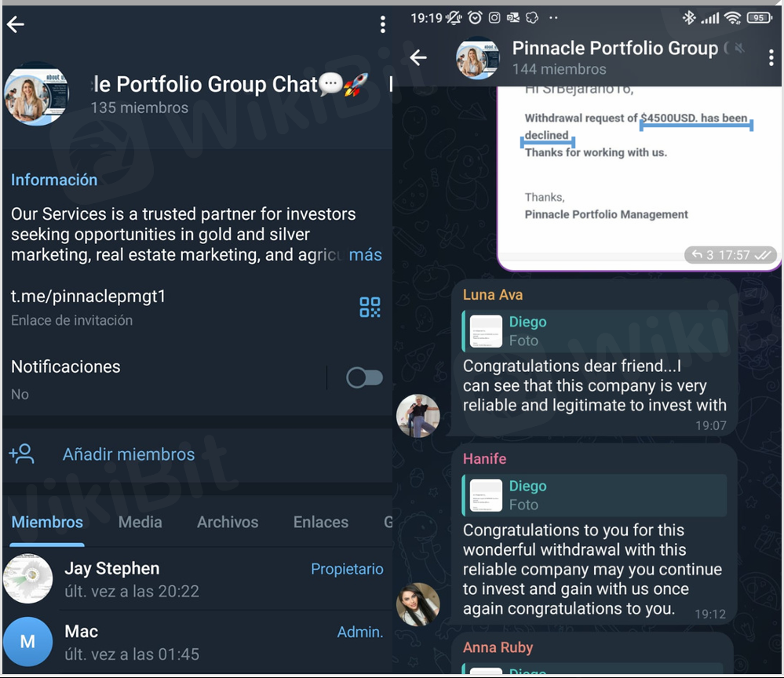The image size is (784, 678).
Task: Tap Hanife's profile picture in chat
Action: [418, 604]
